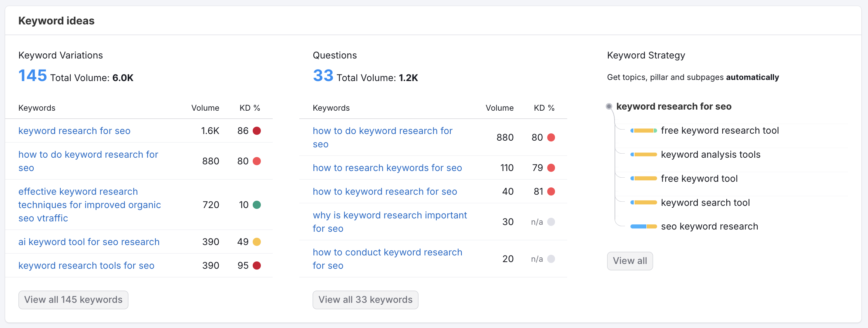Select 'keyword search tool' subtopic
The width and height of the screenshot is (868, 328).
pos(705,203)
